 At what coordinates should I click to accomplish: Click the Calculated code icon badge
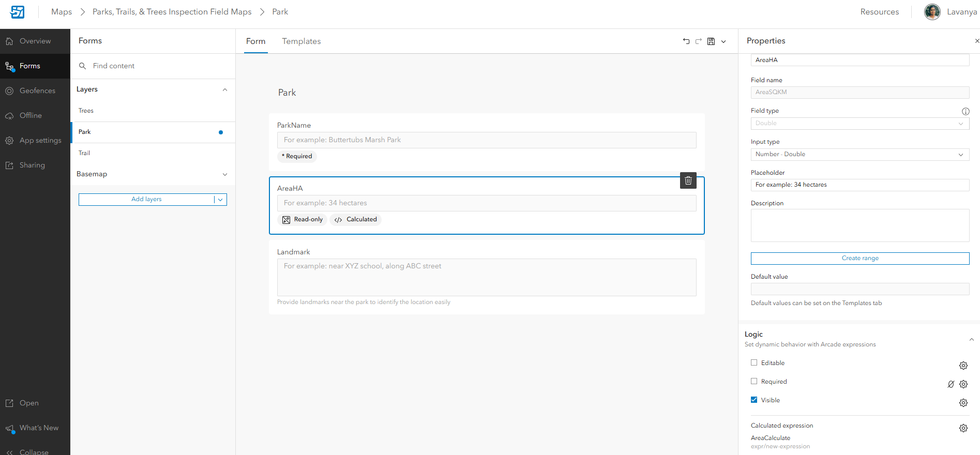click(x=338, y=220)
